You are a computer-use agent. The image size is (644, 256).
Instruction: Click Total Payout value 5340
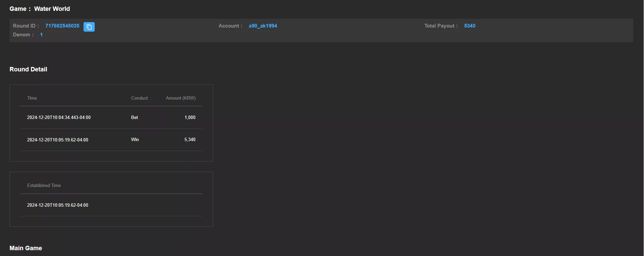470,26
